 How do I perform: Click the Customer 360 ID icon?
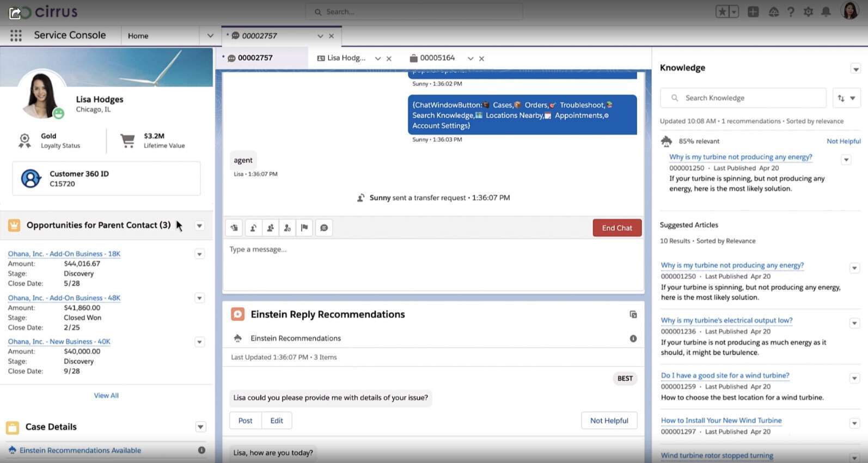tap(31, 178)
